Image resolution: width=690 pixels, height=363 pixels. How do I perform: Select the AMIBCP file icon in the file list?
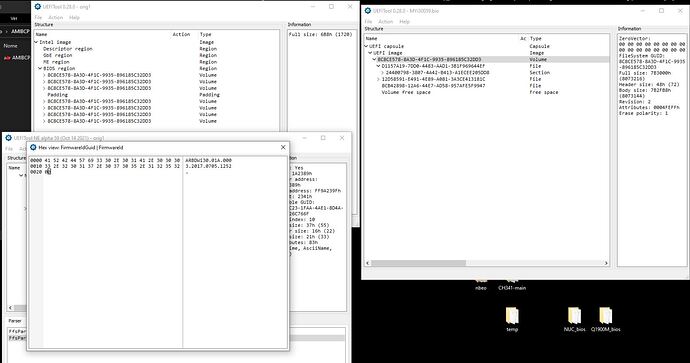click(x=7, y=58)
